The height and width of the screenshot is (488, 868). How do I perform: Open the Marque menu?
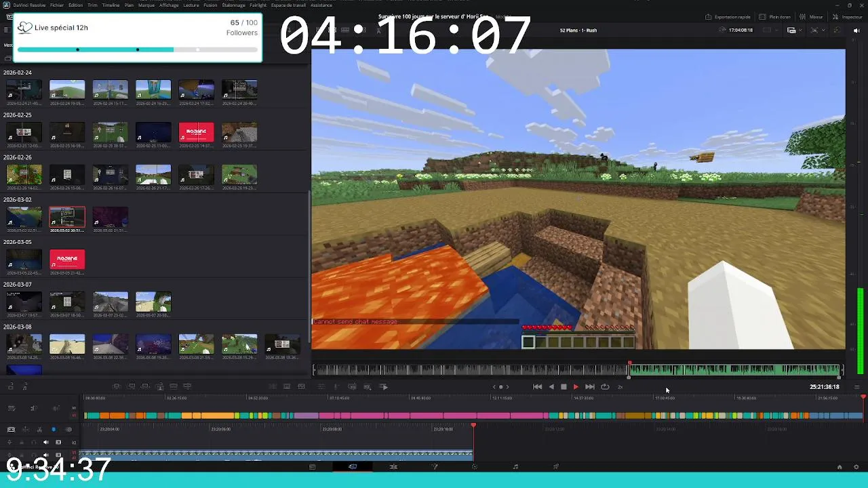click(x=146, y=5)
